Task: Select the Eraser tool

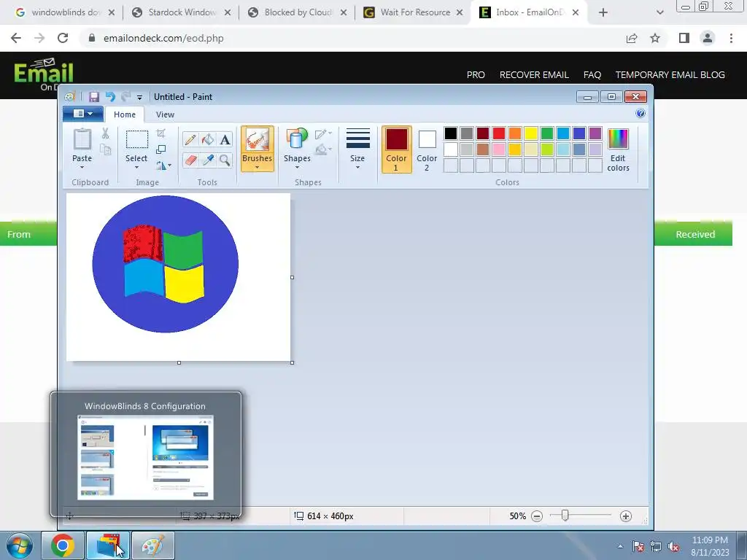Action: 190,160
